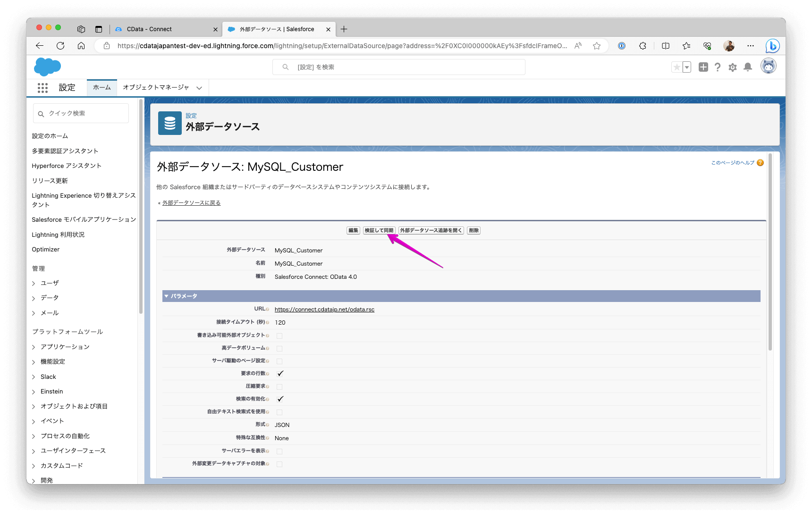
Task: Open 設定のホーム in sidebar
Action: 50,136
